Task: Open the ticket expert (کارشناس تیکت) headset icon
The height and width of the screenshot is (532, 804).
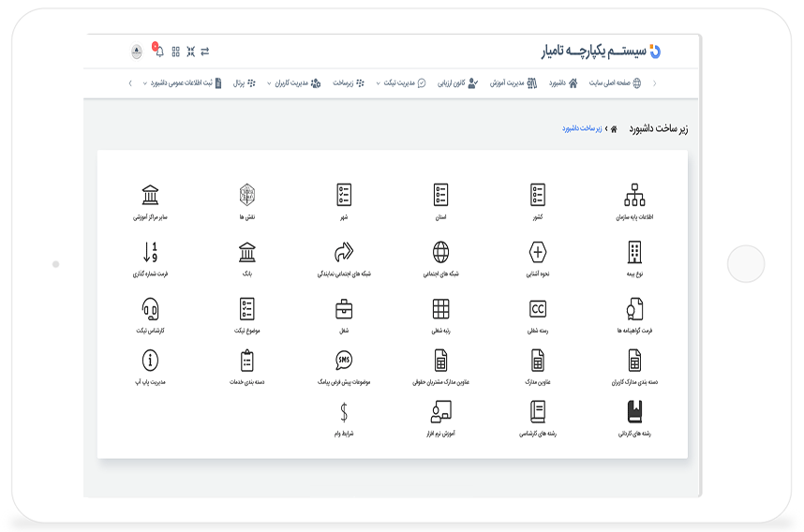Action: click(x=150, y=309)
